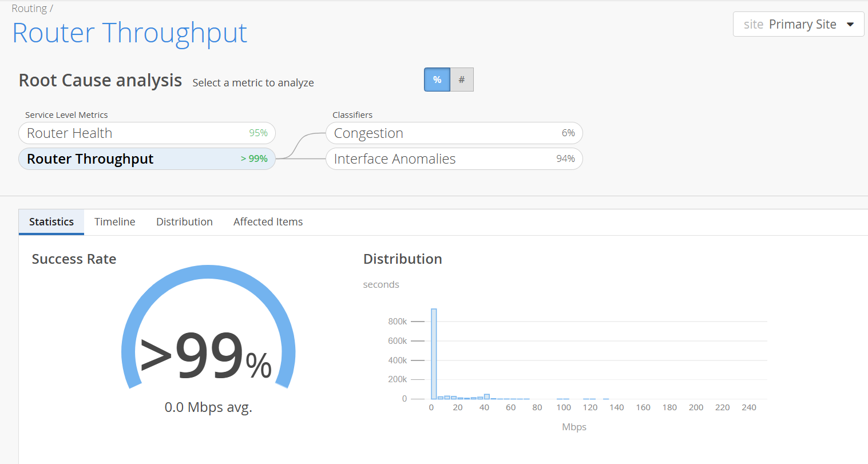Click the histogram bar at 40 Mbps
868x464 pixels.
(x=487, y=396)
